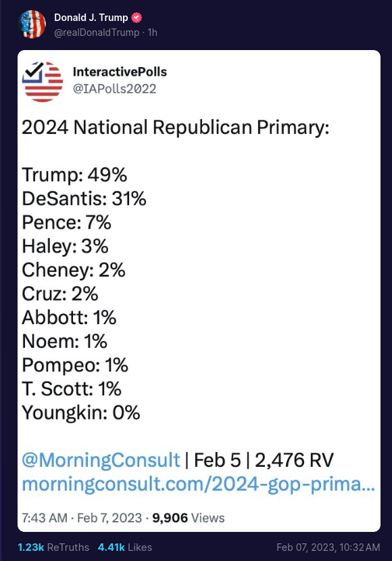Click the 7:43 AM Feb 7, 2023 tweet date
Image resolution: width=392 pixels, height=561 pixels.
pos(82,518)
